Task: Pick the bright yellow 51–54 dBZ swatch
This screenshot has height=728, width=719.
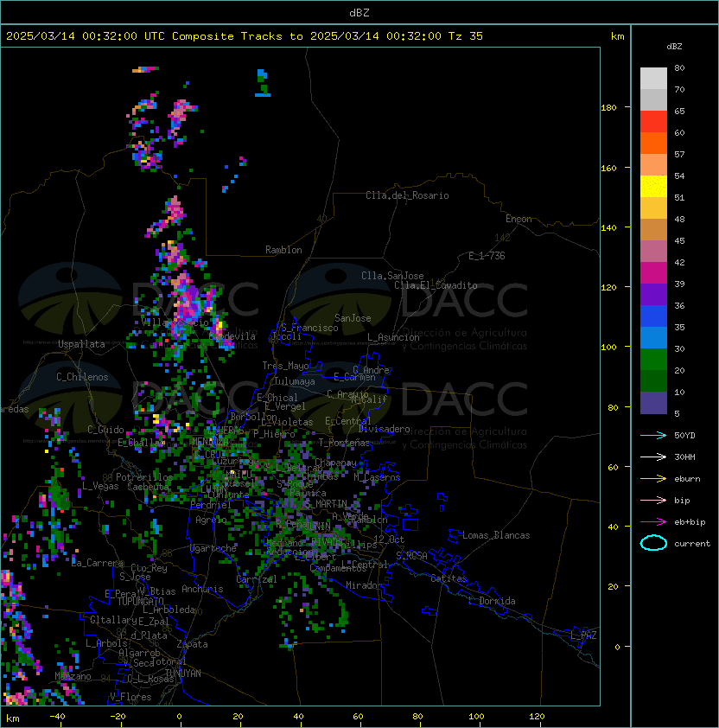Action: coord(653,187)
